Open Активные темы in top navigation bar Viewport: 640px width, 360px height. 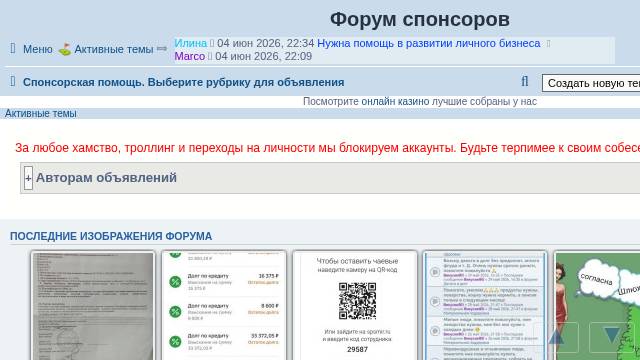(x=113, y=49)
